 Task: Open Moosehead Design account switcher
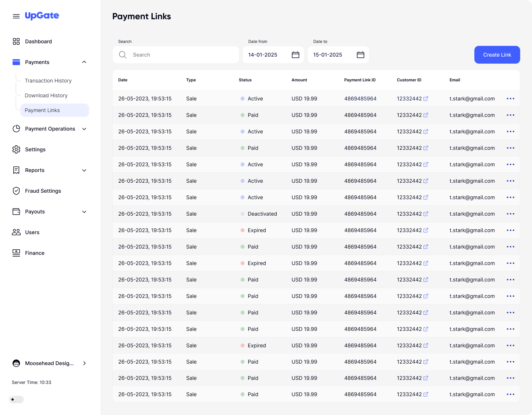click(50, 363)
